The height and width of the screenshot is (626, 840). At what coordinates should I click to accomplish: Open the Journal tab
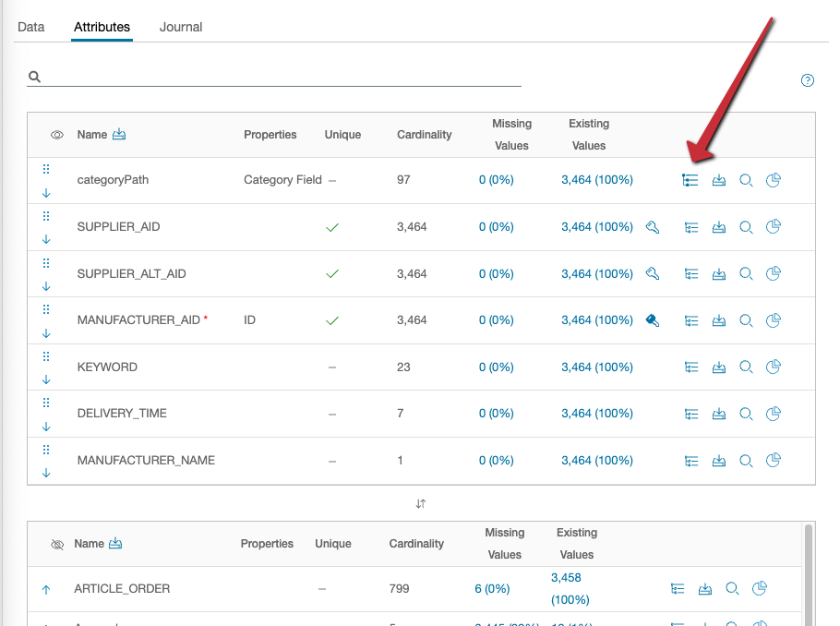point(181,27)
